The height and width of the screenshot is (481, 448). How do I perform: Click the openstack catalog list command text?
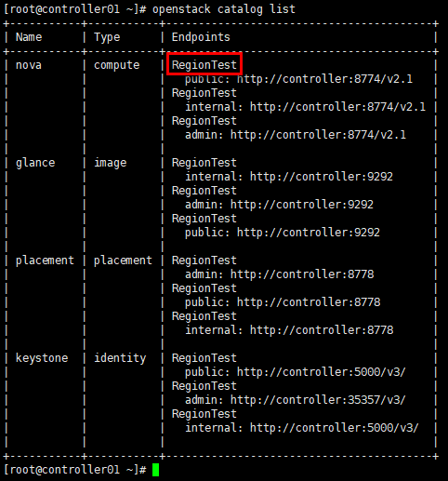(224, 9)
